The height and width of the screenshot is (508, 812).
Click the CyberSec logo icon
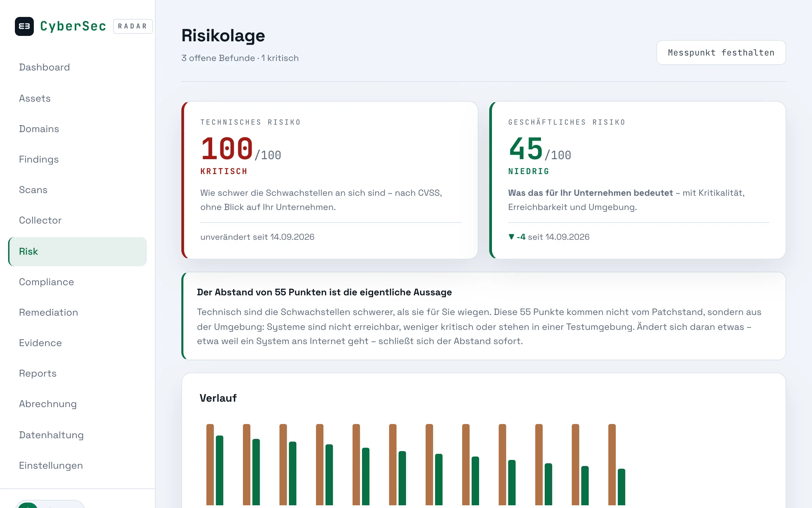point(24,26)
